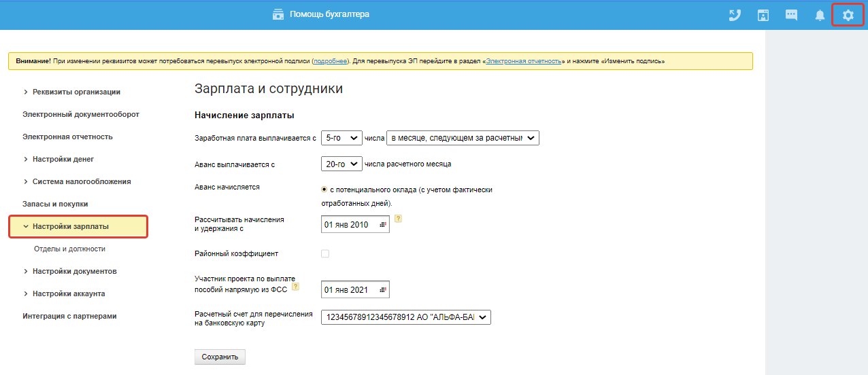
Task: Expand the Реквизиты организации section
Action: point(76,92)
